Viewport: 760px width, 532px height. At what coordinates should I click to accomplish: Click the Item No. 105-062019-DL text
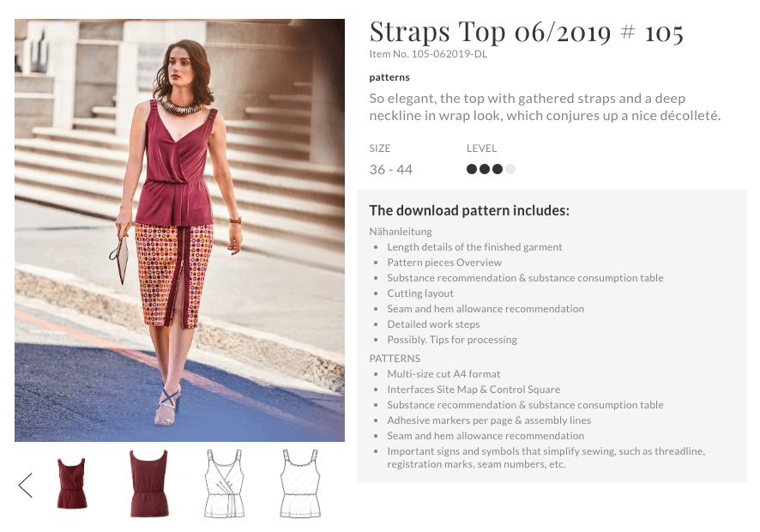428,54
